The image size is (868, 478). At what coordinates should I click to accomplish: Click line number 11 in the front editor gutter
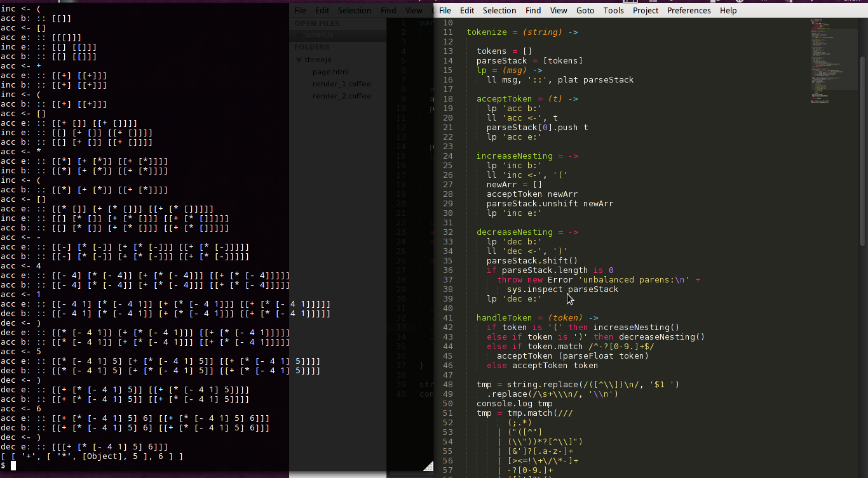(449, 32)
